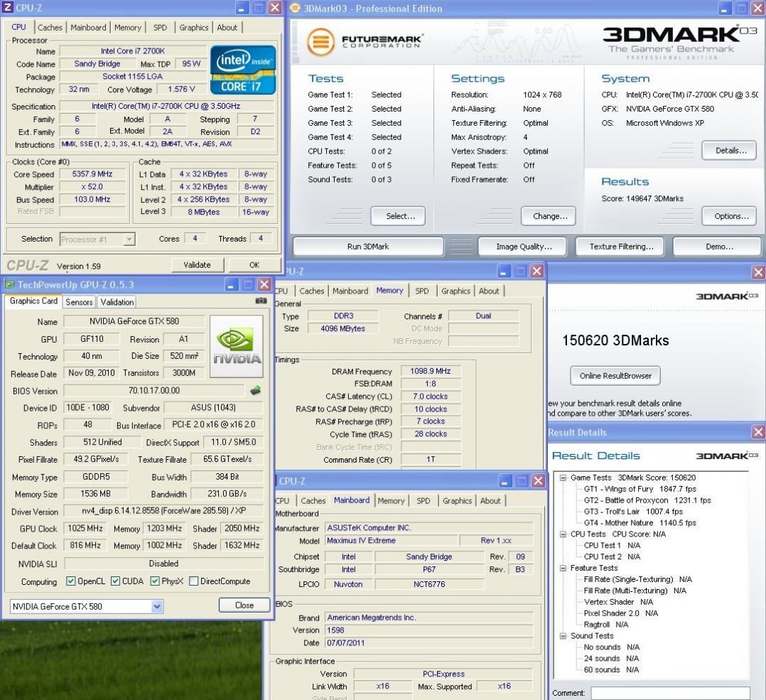Click the Comment input field

click(x=670, y=693)
